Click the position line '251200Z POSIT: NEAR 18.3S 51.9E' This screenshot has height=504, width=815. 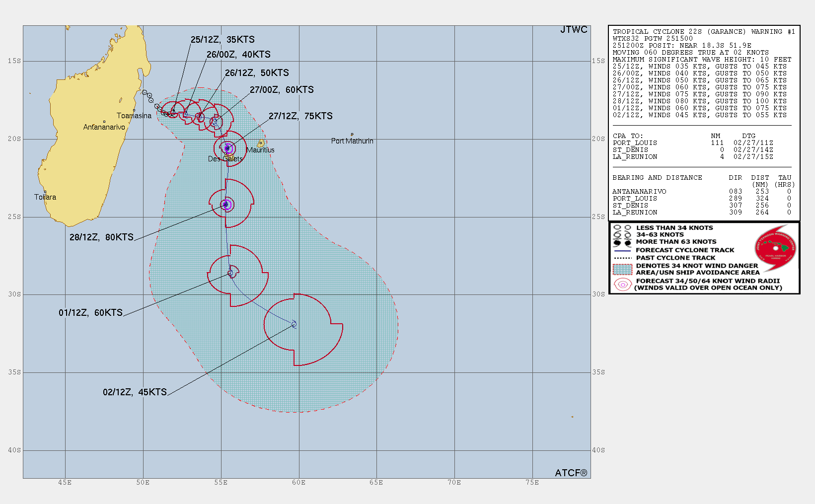coord(682,46)
